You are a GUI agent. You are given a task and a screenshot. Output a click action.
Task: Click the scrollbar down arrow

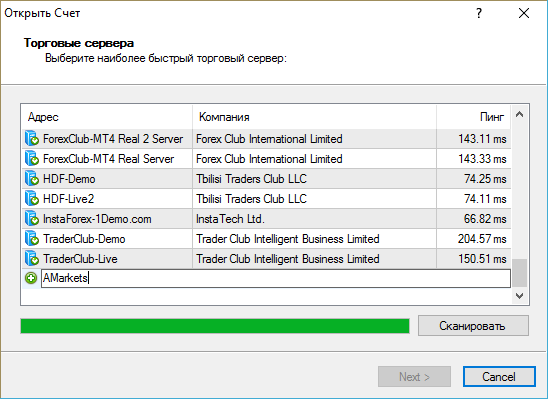(x=519, y=296)
